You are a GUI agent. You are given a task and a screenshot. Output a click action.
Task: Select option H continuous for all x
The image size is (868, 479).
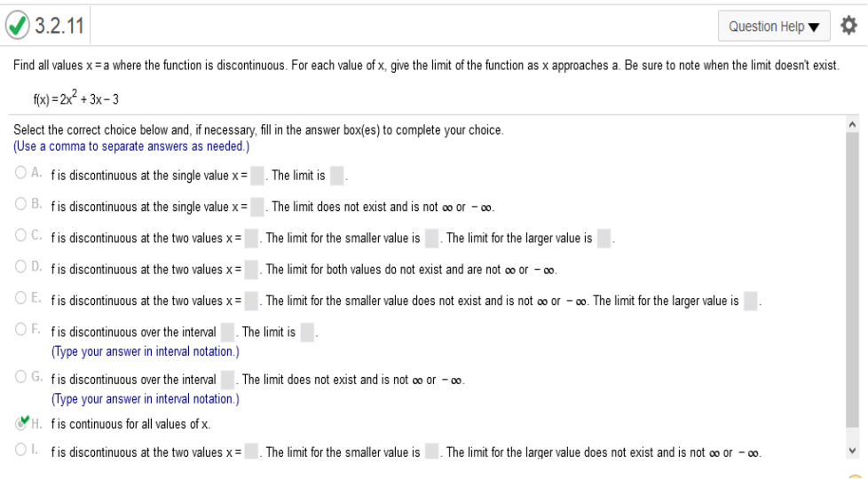(x=21, y=423)
